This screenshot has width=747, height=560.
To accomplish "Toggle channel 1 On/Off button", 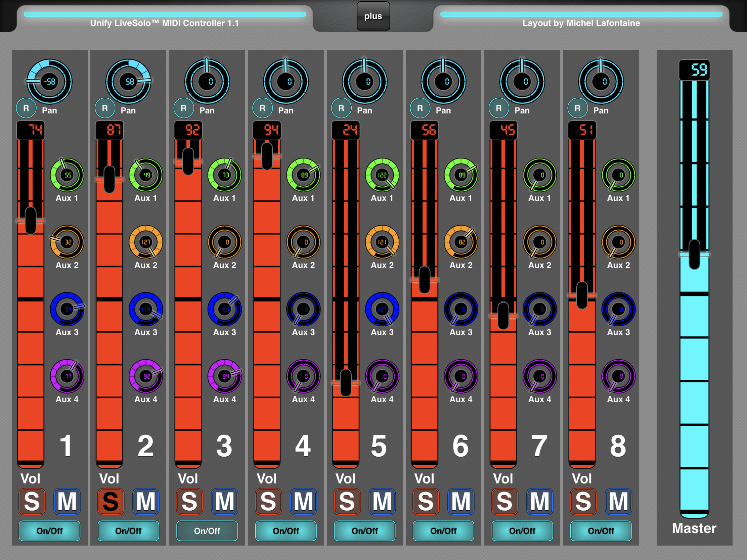I will coord(50,531).
